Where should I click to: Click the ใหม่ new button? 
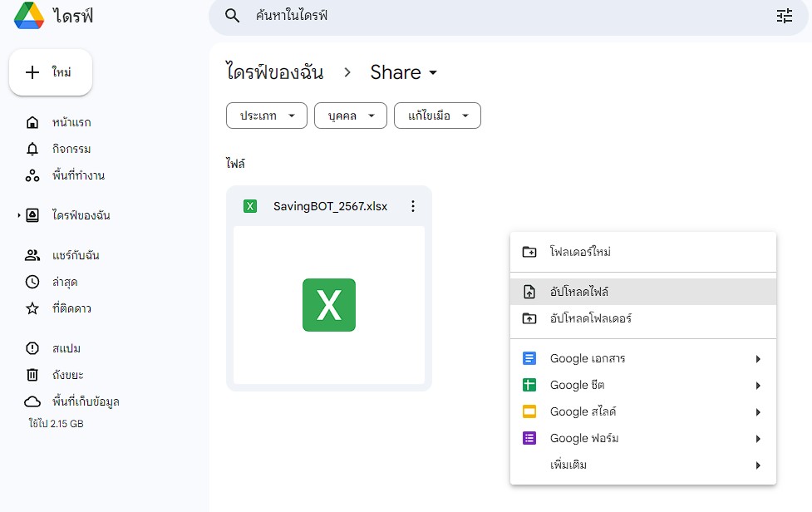click(x=51, y=72)
